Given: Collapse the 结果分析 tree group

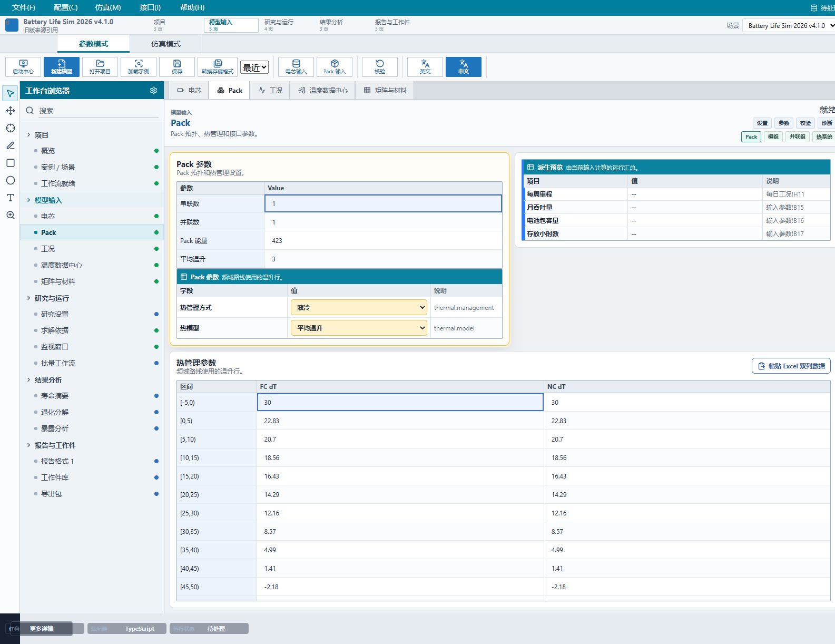Looking at the screenshot, I should [28, 380].
